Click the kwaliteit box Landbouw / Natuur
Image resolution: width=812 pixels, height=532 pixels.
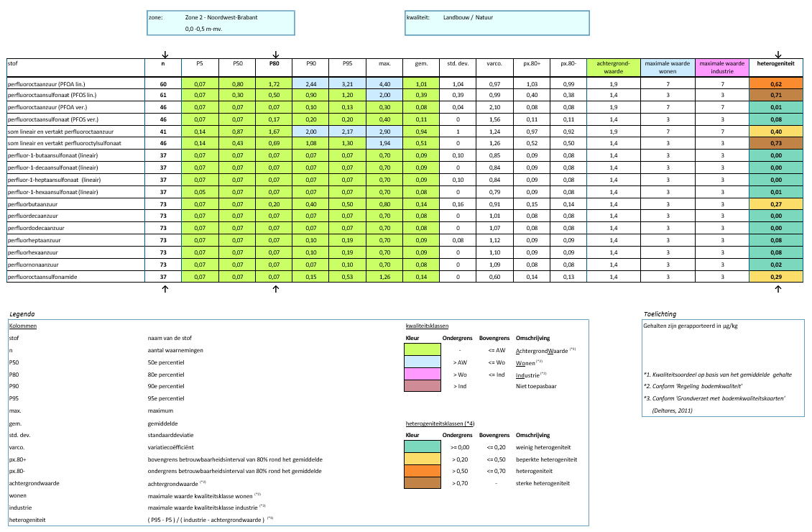pos(497,23)
